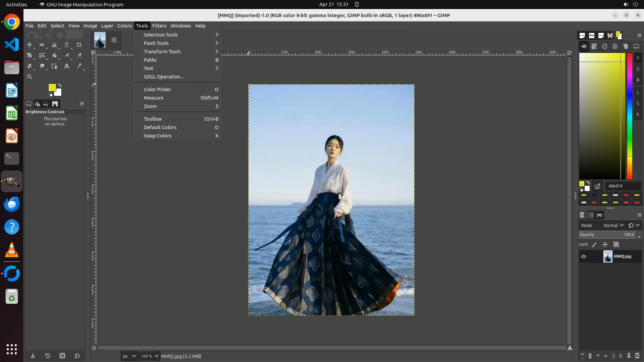Toggle lock pixels brush icon
This screenshot has width=644, height=362.
click(x=594, y=244)
